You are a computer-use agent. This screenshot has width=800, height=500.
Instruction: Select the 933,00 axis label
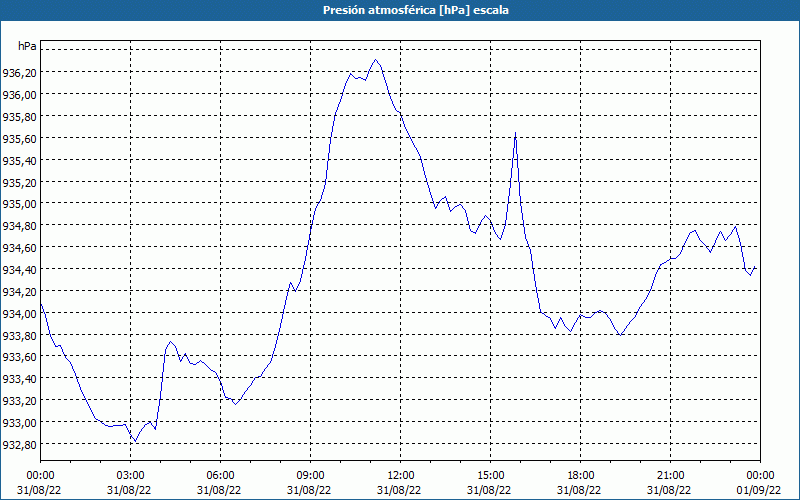(19, 423)
